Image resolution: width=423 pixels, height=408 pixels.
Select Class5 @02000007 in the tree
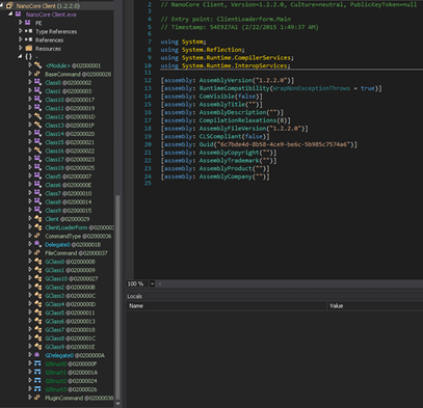(68, 176)
